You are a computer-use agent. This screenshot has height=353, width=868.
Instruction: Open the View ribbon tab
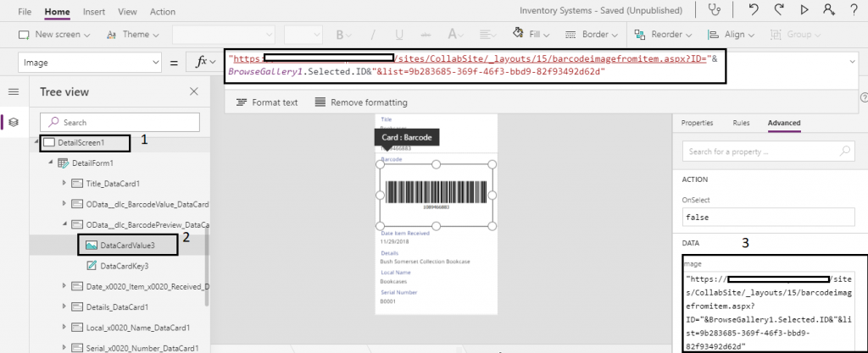click(127, 11)
